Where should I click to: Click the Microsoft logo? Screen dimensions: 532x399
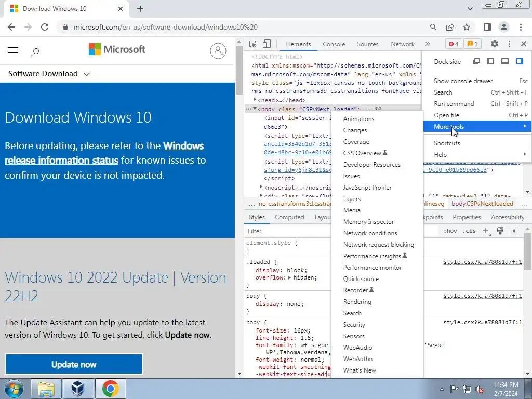pyautogui.click(x=117, y=49)
